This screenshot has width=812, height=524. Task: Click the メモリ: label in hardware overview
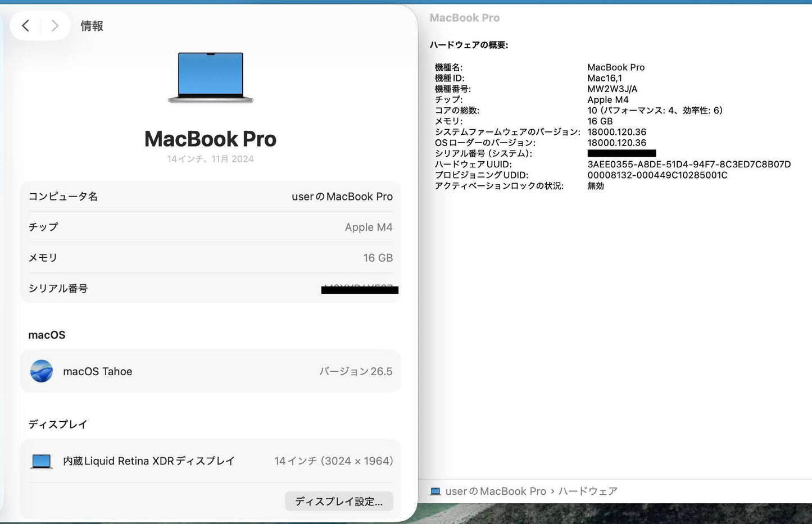[448, 121]
